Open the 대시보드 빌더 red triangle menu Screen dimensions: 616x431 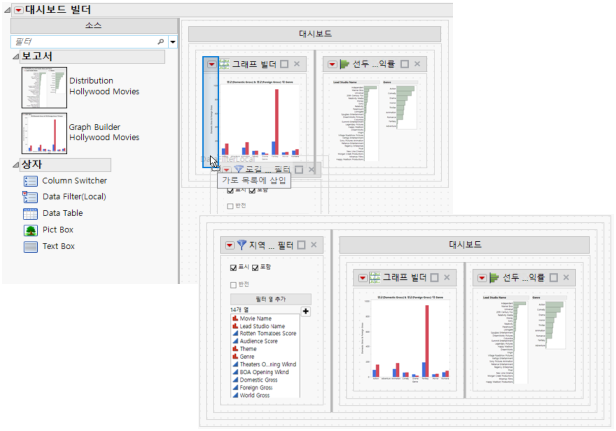click(x=18, y=10)
